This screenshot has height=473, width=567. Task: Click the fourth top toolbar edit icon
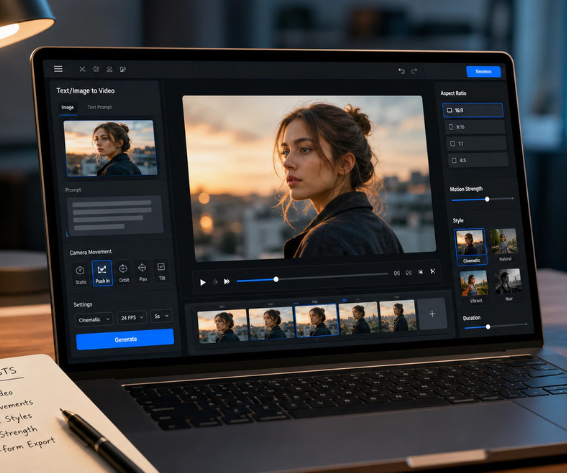point(123,69)
